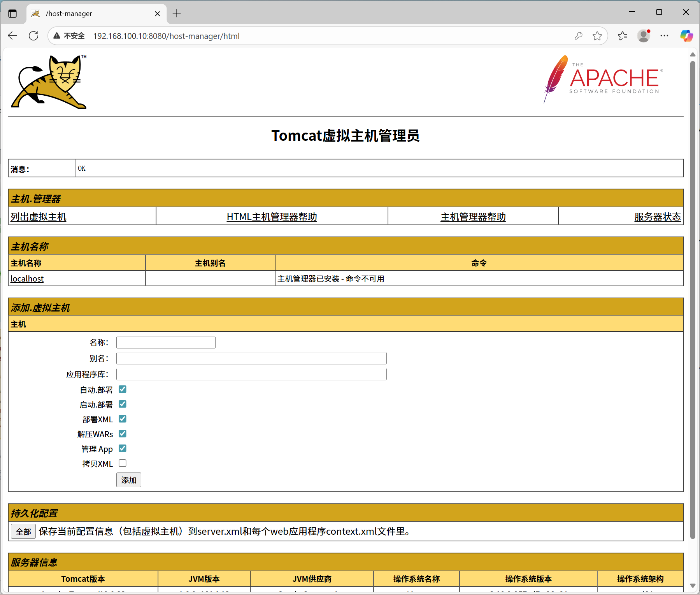Click the JVM版本 column header
Screen dimensions: 700x595
[204, 579]
